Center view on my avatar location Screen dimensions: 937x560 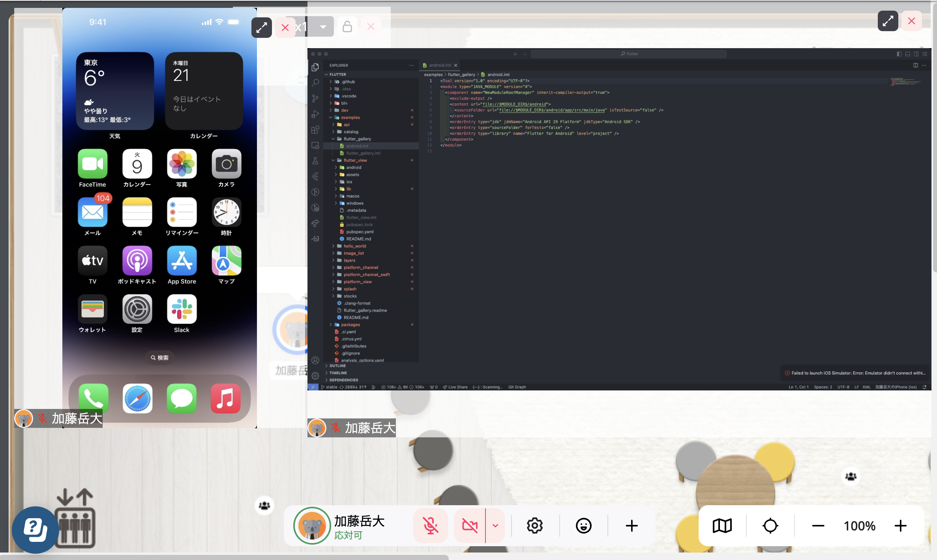pos(770,526)
